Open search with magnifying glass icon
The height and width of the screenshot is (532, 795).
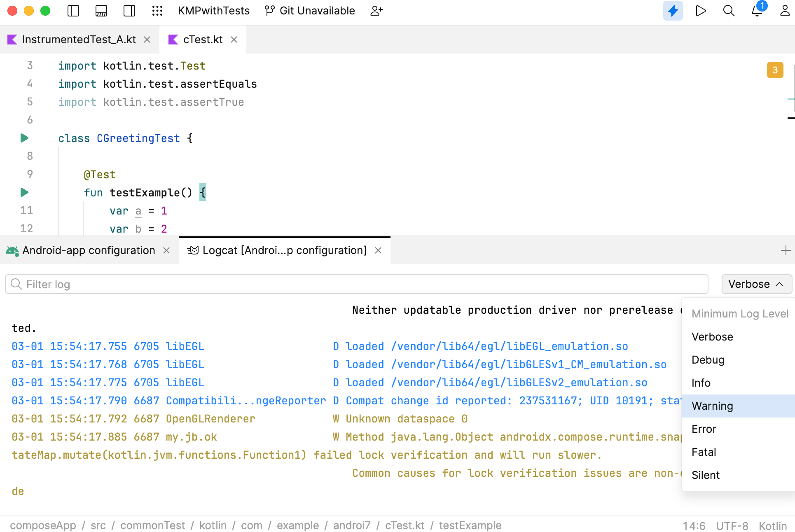[x=729, y=11]
